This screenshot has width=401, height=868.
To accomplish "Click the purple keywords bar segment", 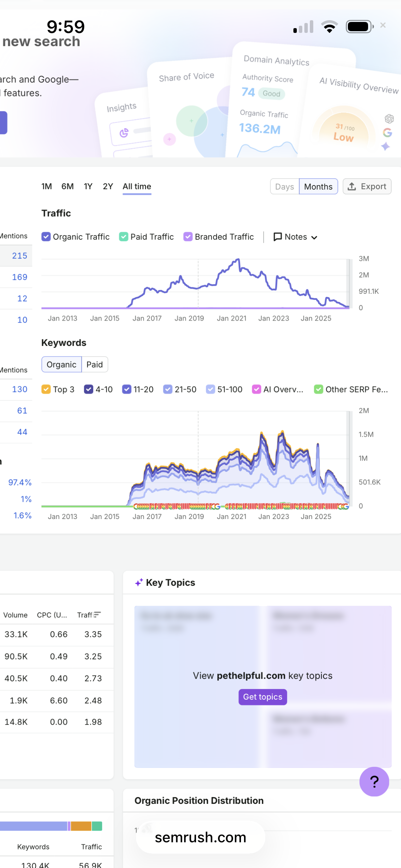I will click(69, 826).
